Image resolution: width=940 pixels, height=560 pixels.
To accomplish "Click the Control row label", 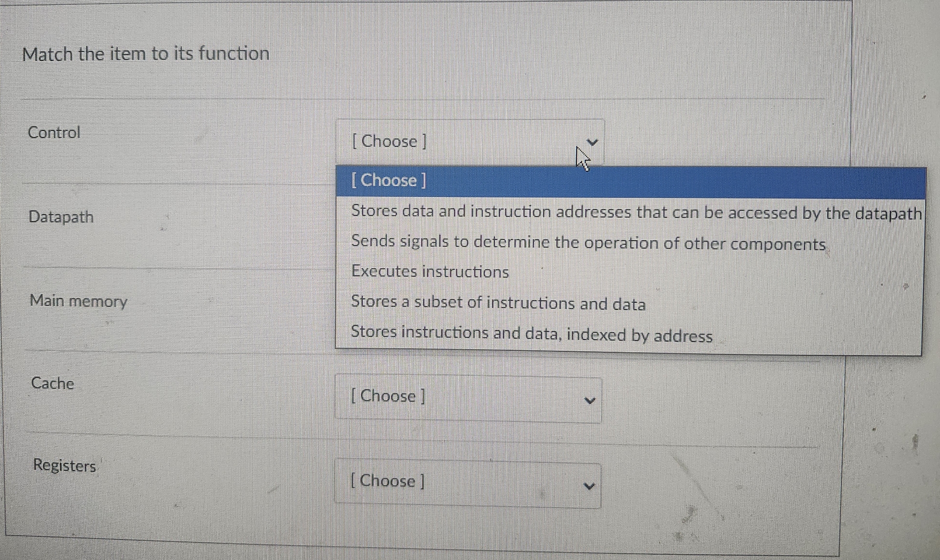I will (x=54, y=133).
